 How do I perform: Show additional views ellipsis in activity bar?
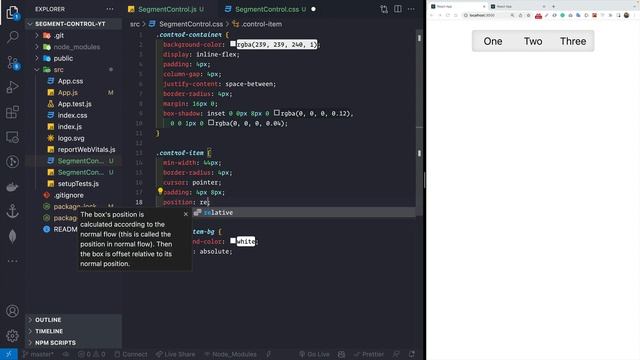tap(13, 261)
